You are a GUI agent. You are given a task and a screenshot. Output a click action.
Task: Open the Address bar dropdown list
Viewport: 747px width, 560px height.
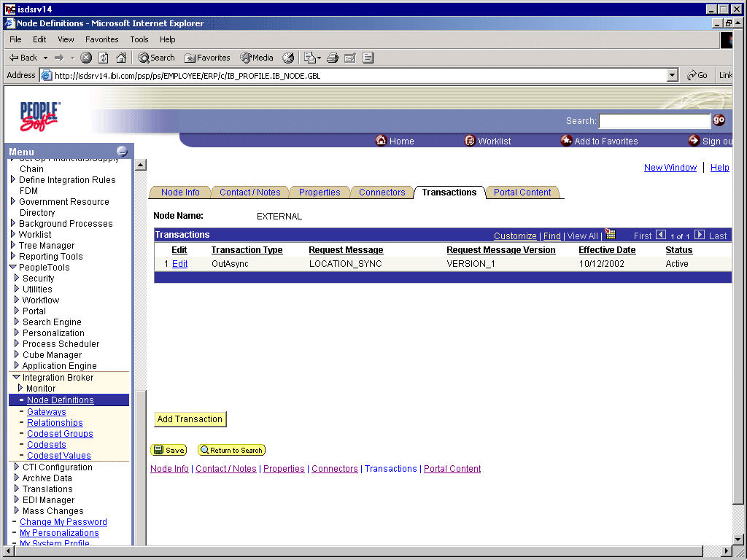point(673,74)
